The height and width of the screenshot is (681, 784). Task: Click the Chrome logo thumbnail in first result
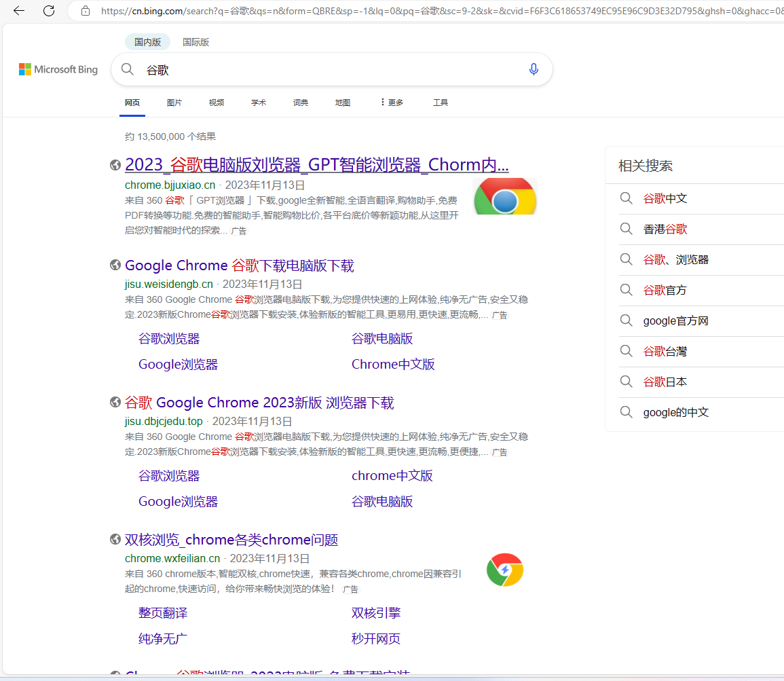[505, 196]
